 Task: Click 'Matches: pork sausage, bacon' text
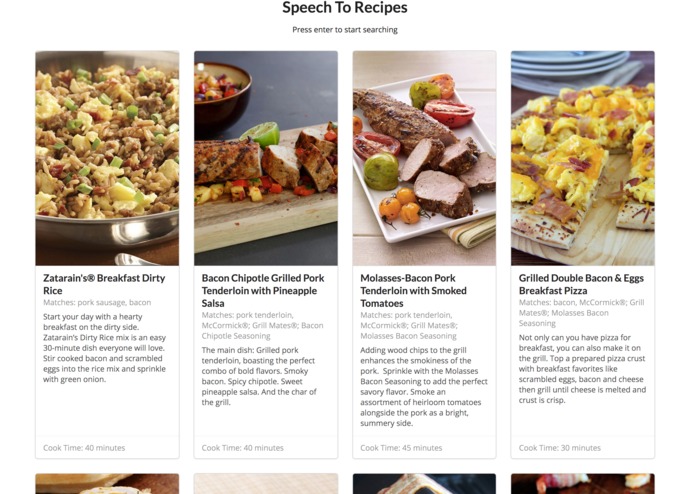pyautogui.click(x=97, y=303)
